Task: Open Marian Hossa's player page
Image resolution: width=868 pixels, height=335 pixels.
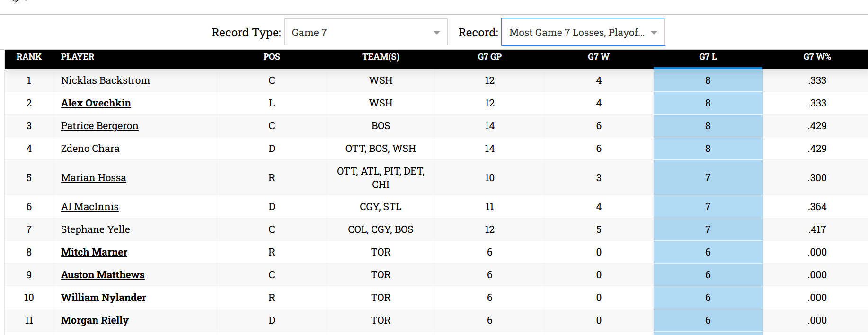Action: click(x=93, y=178)
